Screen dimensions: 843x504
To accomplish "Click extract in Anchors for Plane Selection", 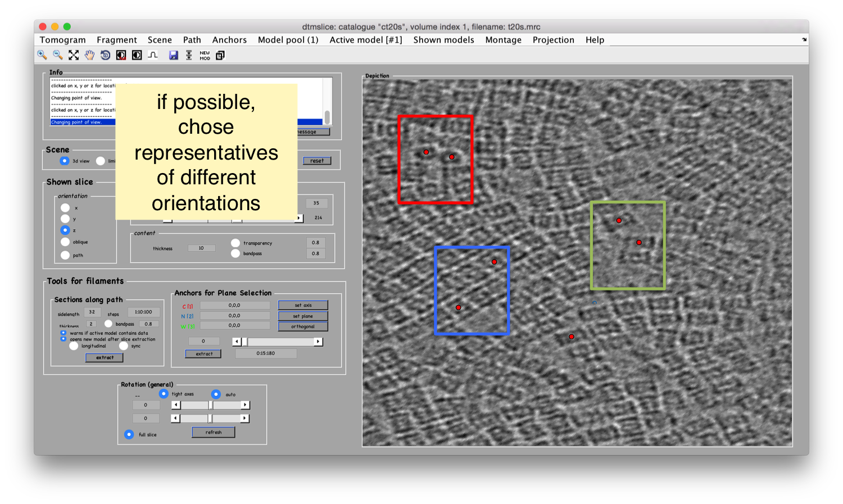I will [204, 354].
